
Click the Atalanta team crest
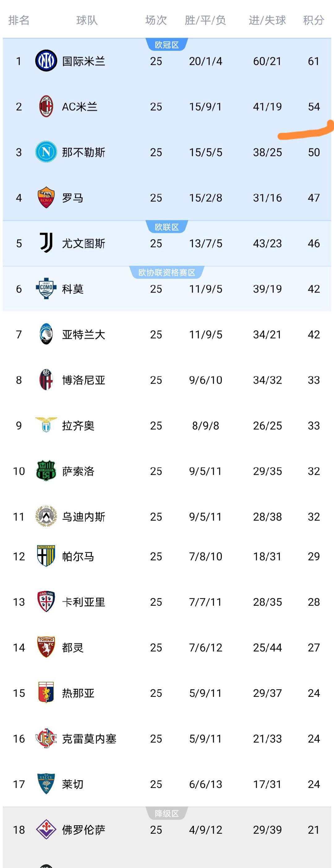[x=46, y=334]
